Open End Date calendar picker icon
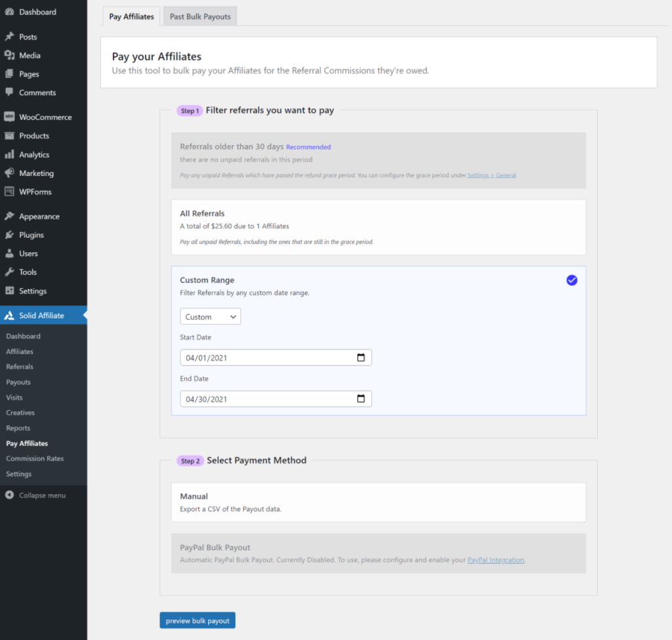This screenshot has width=672, height=640. click(x=361, y=398)
